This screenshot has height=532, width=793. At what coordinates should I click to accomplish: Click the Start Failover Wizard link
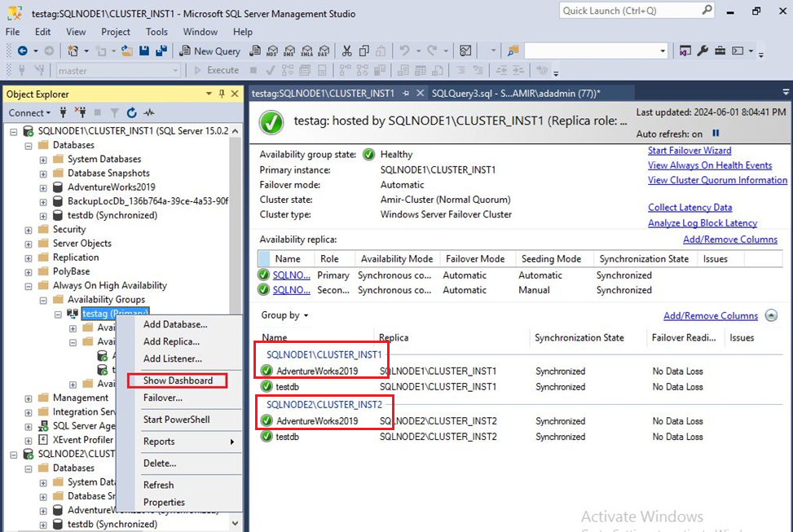pos(689,151)
